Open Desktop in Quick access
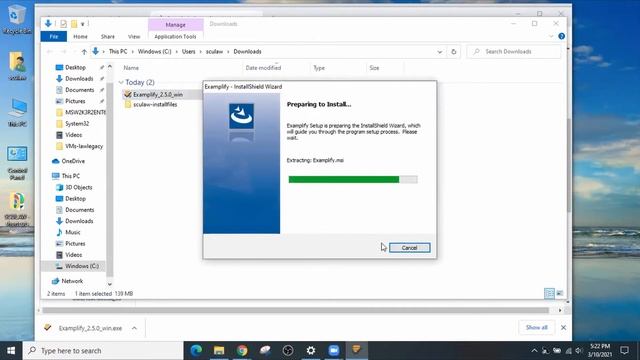 (x=76, y=67)
